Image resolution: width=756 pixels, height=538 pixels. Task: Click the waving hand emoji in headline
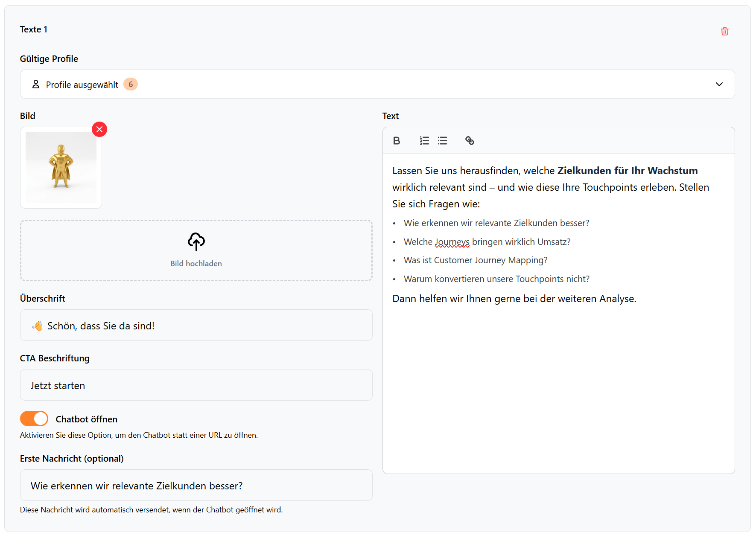tap(38, 326)
